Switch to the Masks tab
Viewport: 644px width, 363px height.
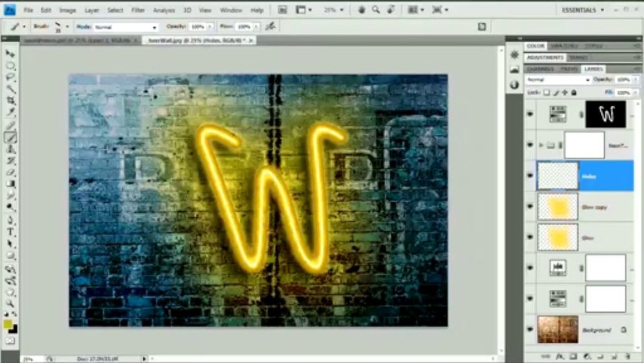point(579,57)
